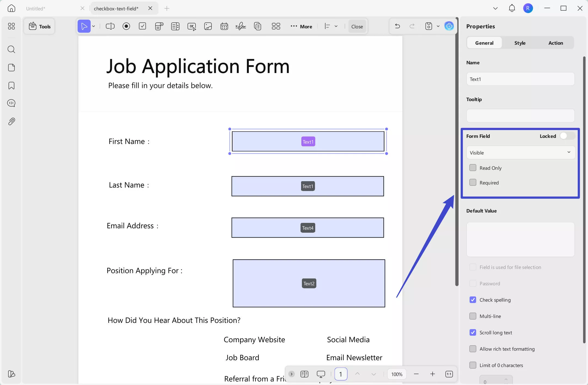Viewport: 588px width, 385px height.
Task: Toggle the Locked switch
Action: (567, 136)
